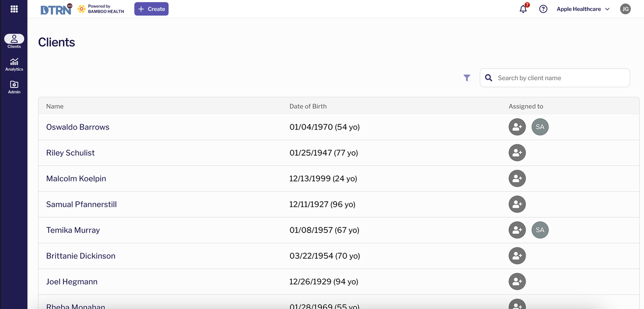Screen dimensions: 644x309
Task: Assign a user to Joel Hegmann
Action: (x=517, y=282)
